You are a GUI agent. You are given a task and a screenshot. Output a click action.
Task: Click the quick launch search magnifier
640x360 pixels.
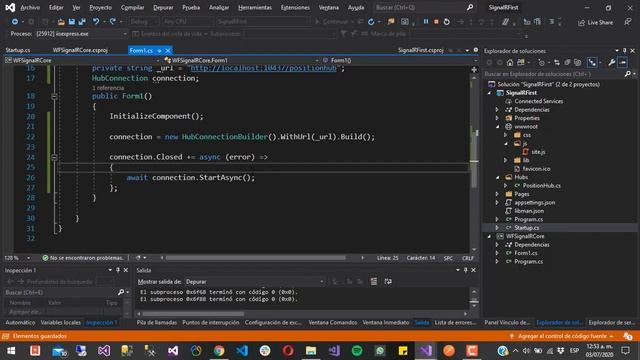coord(470,7)
